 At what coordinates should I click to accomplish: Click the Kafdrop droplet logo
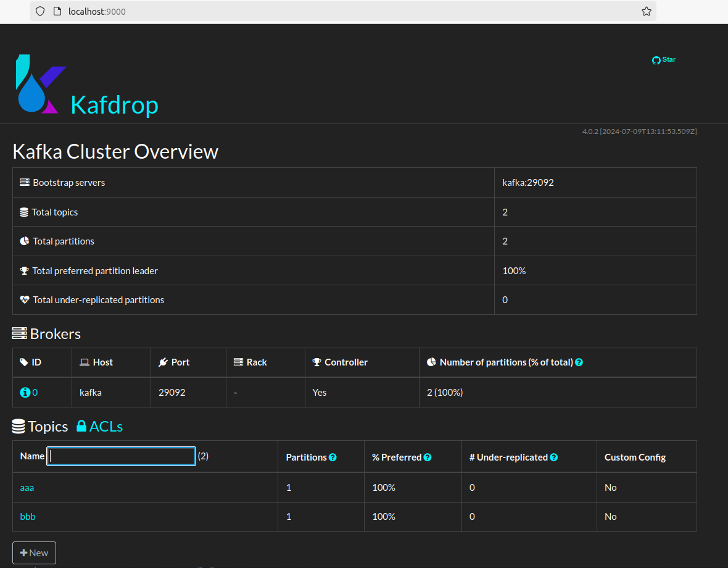(x=40, y=83)
